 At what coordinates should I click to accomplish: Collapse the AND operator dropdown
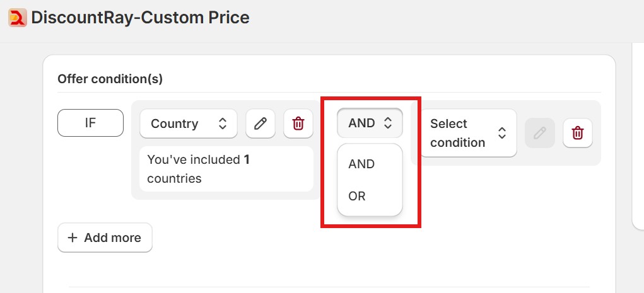(x=370, y=123)
